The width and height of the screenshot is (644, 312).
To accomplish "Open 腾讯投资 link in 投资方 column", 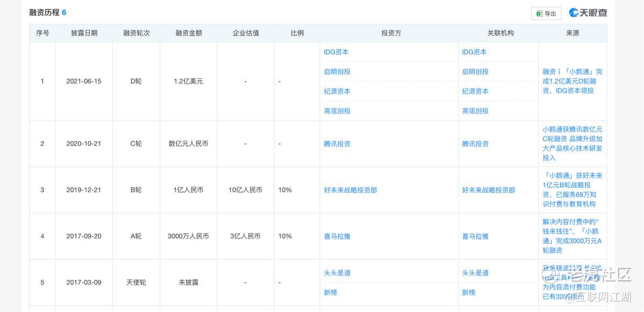I will click(337, 144).
